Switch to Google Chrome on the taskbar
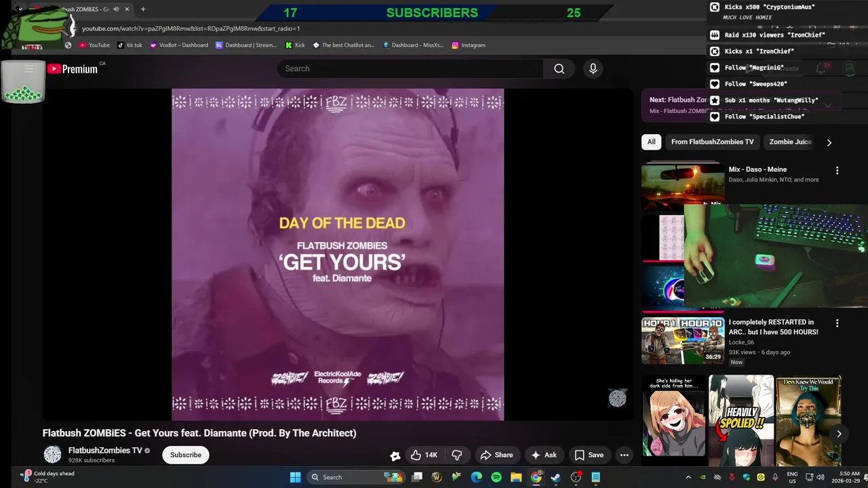Viewport: 868px width, 488px height. [x=536, y=477]
